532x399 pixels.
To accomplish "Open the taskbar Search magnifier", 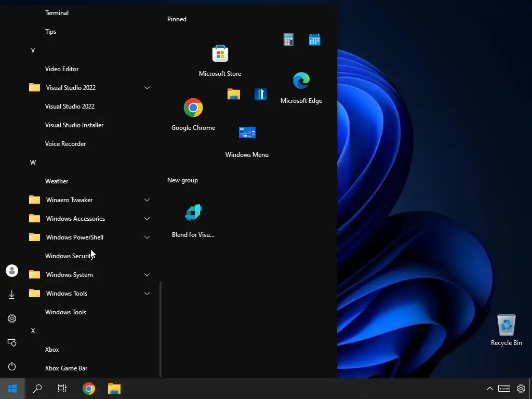I will coord(37,389).
